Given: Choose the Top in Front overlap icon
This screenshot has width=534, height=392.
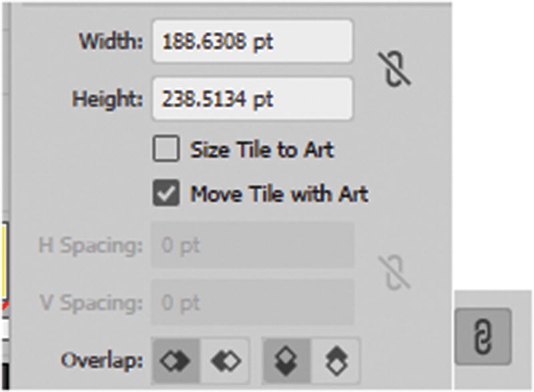Looking at the screenshot, I should coord(287,361).
